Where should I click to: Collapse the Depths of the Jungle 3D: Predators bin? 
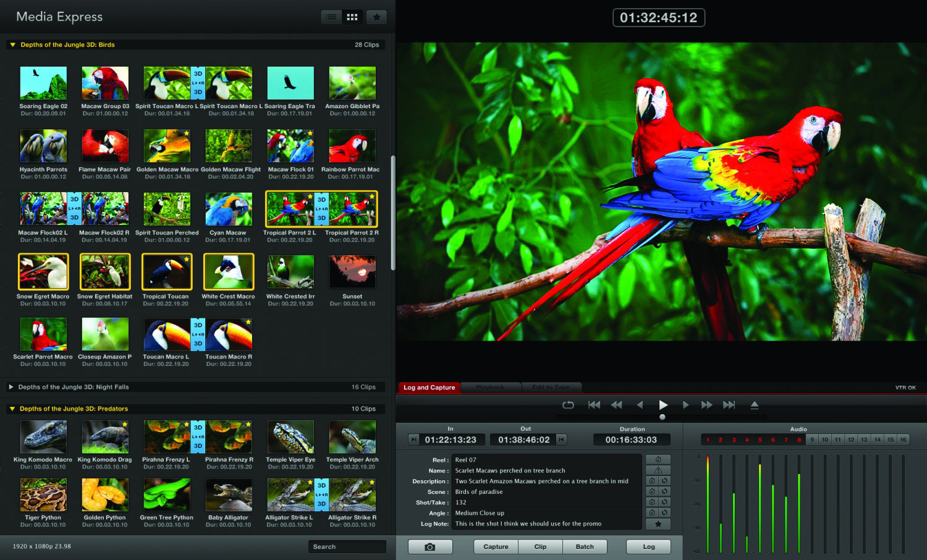(12, 409)
